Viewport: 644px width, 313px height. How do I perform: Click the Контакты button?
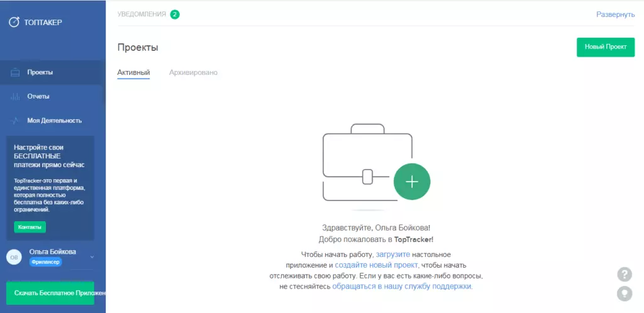tap(30, 228)
